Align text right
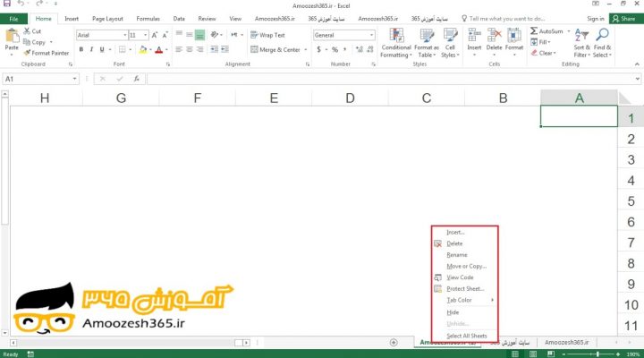Viewport: 644px width, 358px height. pyautogui.click(x=199, y=49)
